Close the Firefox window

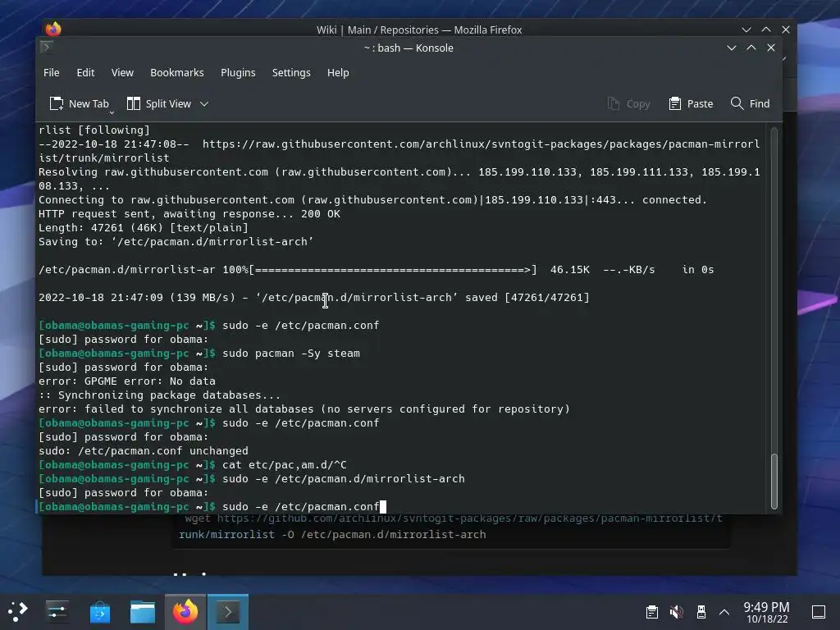coord(786,30)
